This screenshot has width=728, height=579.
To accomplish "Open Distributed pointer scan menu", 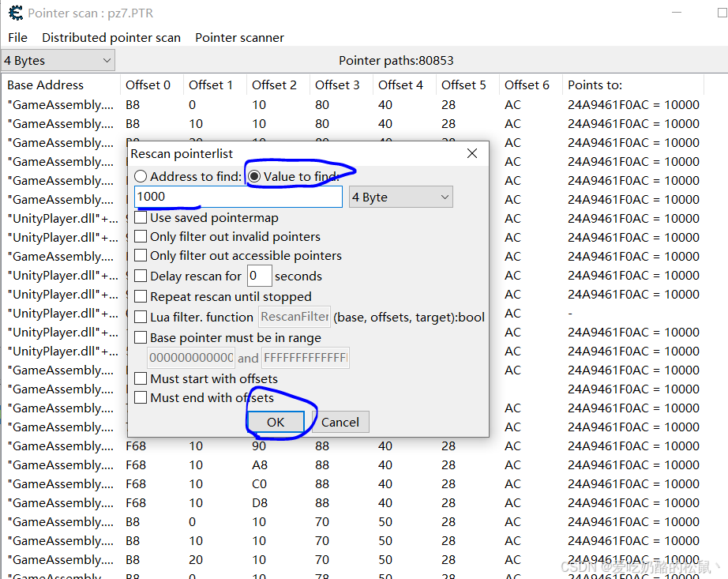I will pos(111,38).
